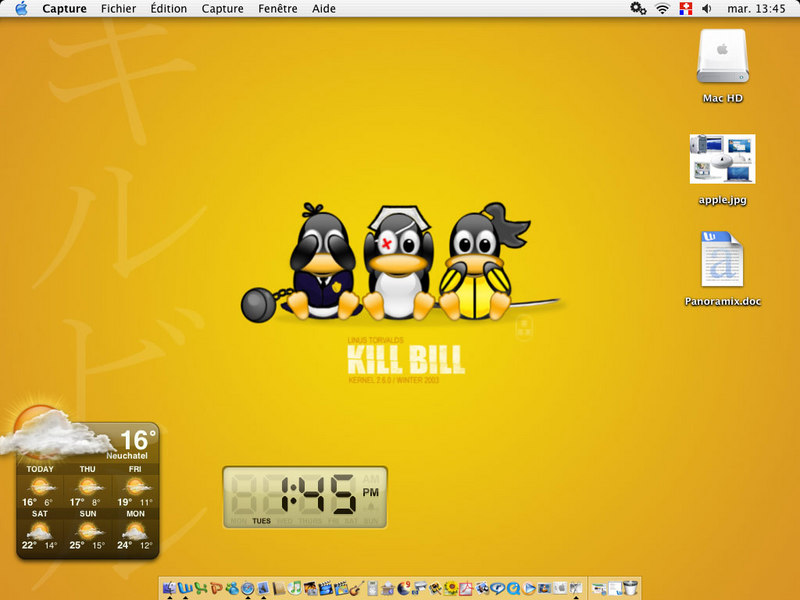Open the sunflower icon in the dock
Viewport: 800px width, 600px height.
click(x=451, y=588)
